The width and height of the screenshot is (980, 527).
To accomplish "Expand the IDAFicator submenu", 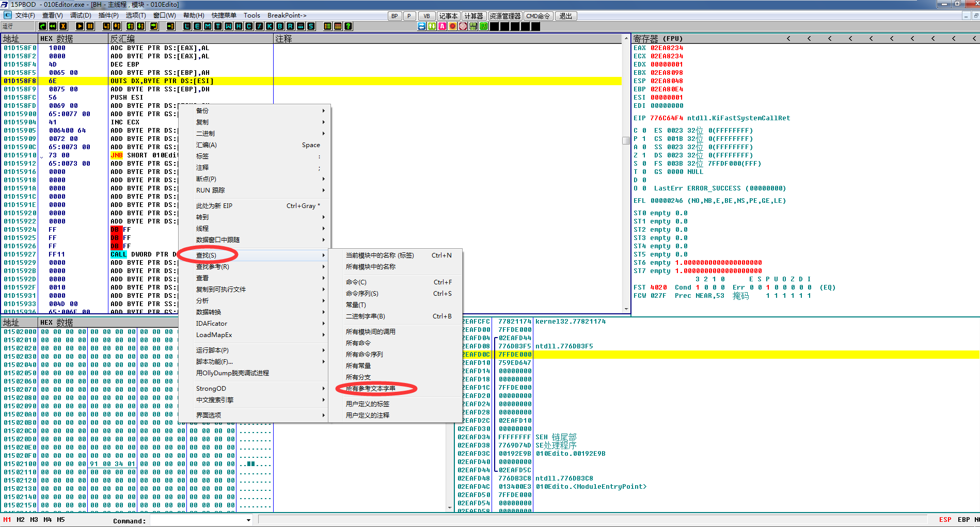I will (254, 324).
